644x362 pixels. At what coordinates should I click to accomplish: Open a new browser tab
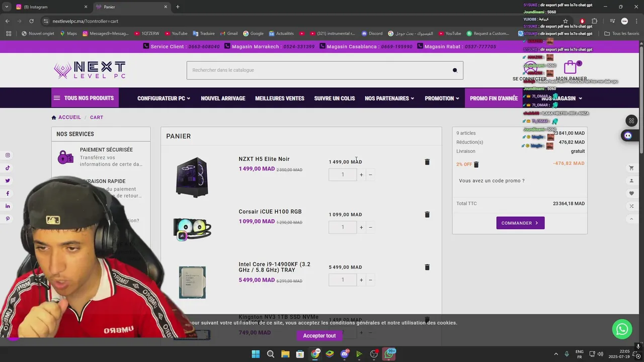[178, 7]
